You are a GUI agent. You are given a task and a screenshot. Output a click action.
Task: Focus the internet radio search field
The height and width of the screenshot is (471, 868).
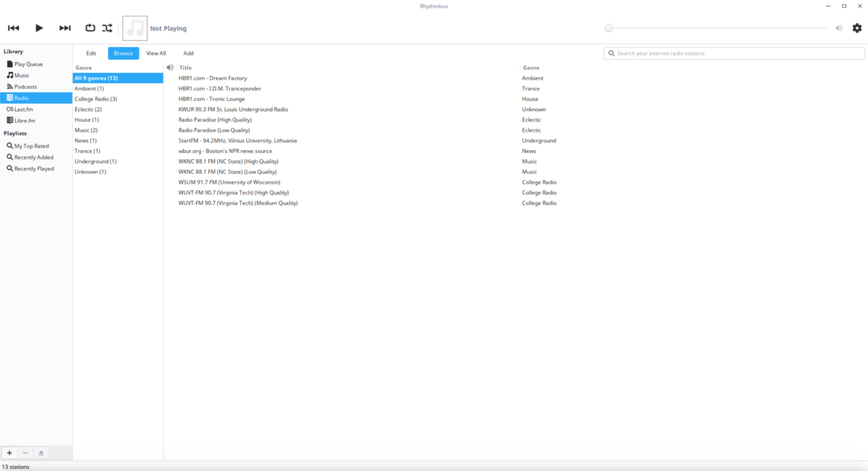click(734, 54)
